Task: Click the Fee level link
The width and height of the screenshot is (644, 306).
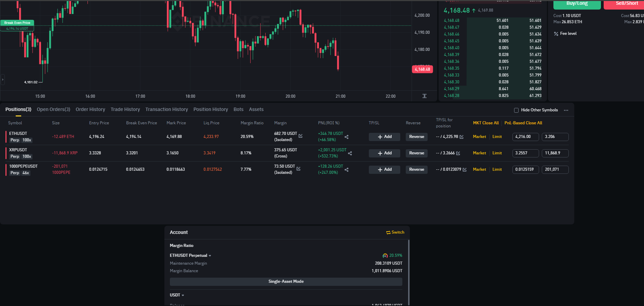Action: (568, 33)
